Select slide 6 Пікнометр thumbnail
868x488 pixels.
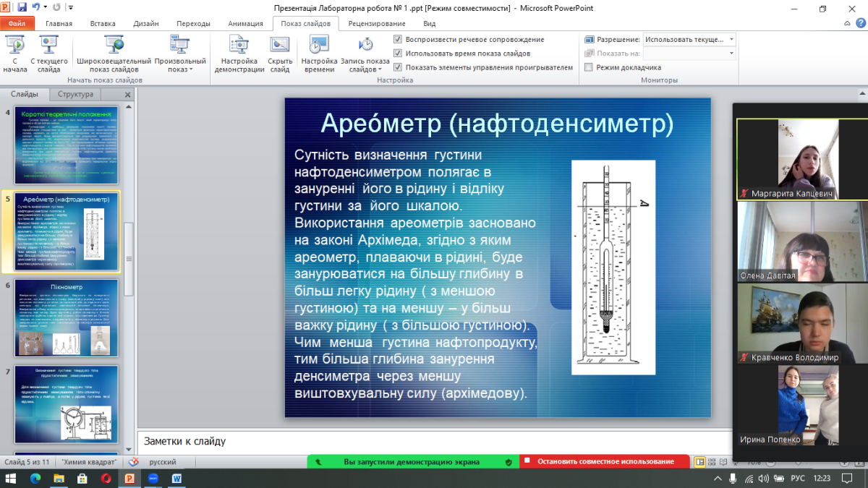point(66,319)
